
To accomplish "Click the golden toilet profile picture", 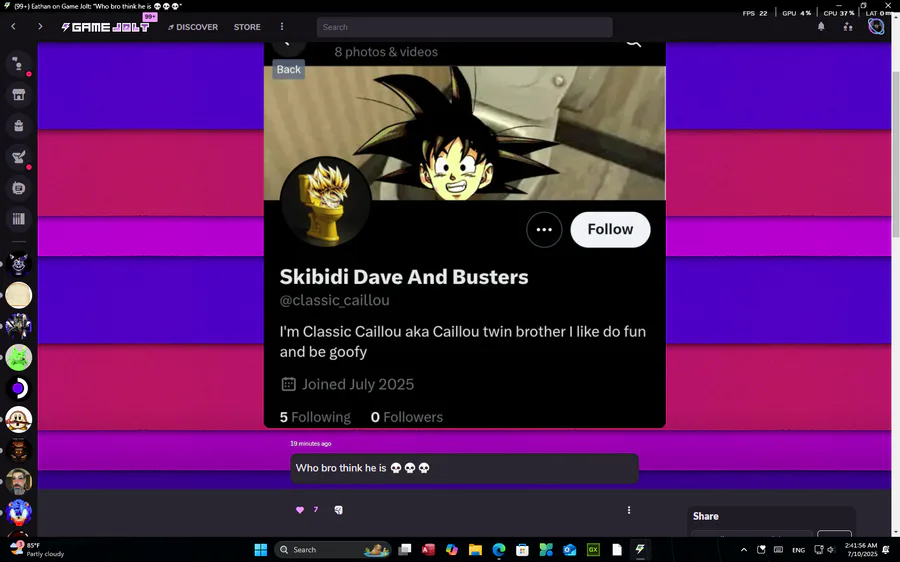I will pos(325,202).
